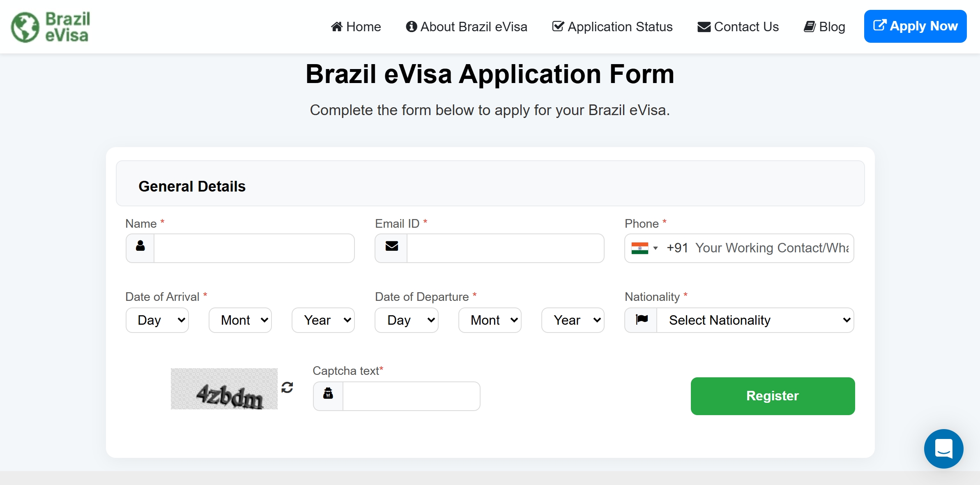Click the Brazil eVisa globe logo
The image size is (980, 485).
pyautogui.click(x=25, y=27)
